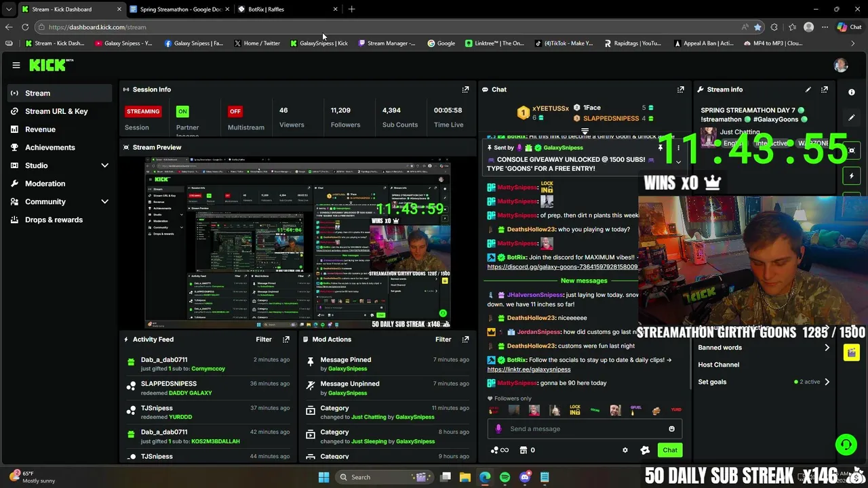Click the badge icon beside Chat button

coord(645,450)
